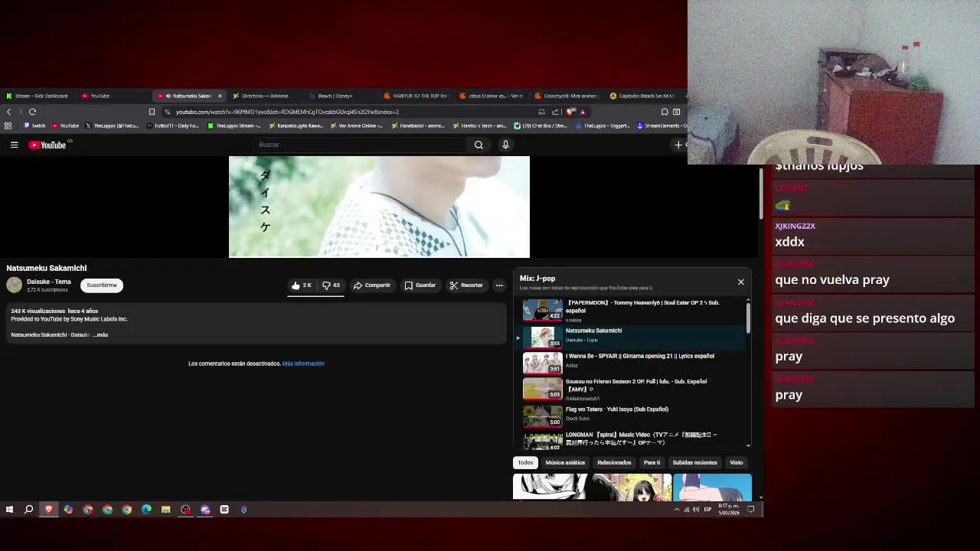The height and width of the screenshot is (551, 980).
Task: Close the Mix: J-pop playlist panel
Action: 740,282
